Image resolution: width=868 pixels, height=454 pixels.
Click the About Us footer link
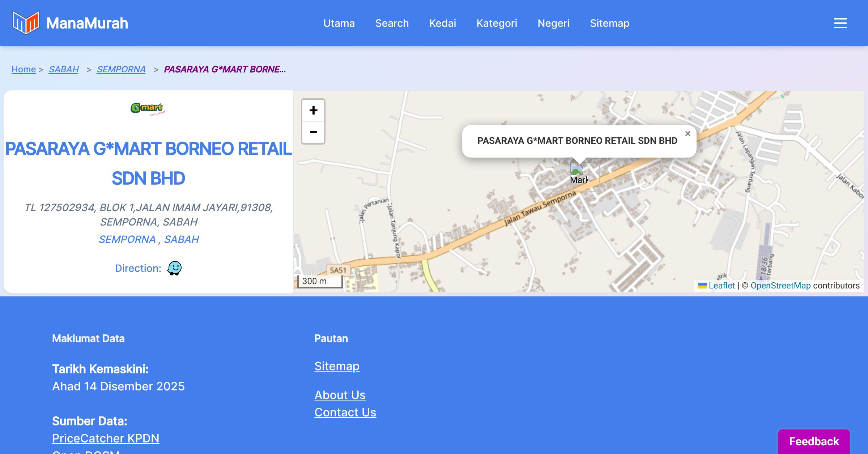click(x=340, y=395)
